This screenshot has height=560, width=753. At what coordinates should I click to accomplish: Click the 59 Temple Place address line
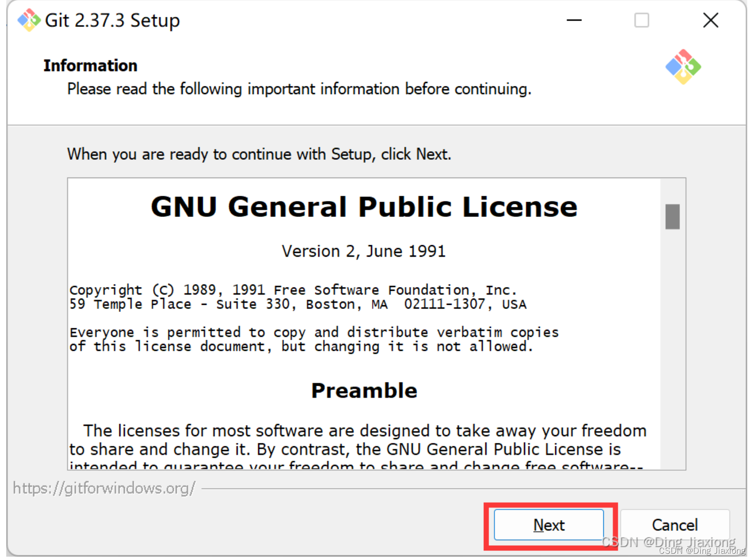[298, 304]
